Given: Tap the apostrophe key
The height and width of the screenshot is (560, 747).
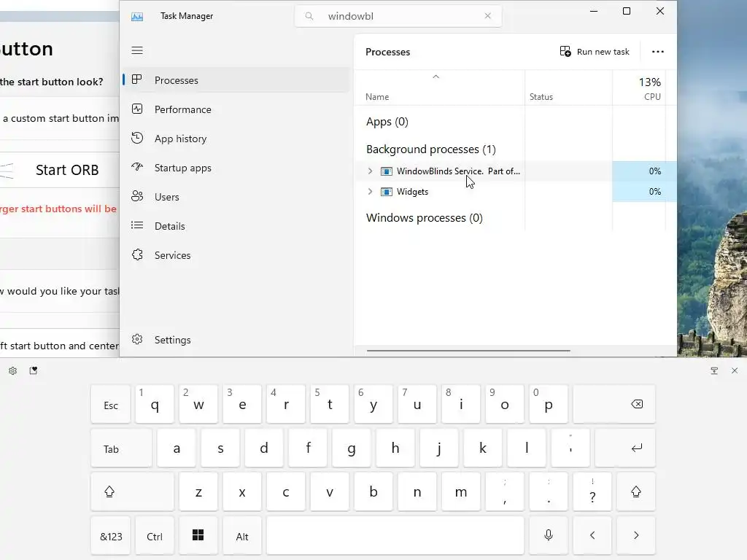Looking at the screenshot, I should coord(570,448).
